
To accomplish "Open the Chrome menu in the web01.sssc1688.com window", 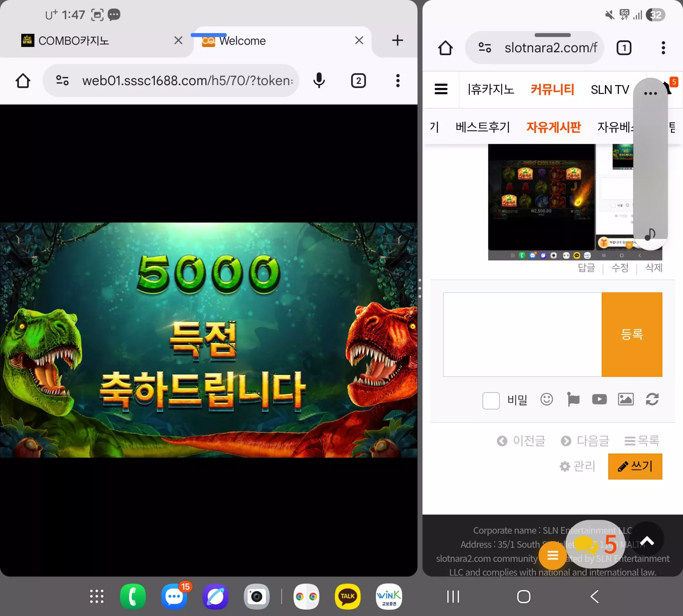I will coord(398,81).
